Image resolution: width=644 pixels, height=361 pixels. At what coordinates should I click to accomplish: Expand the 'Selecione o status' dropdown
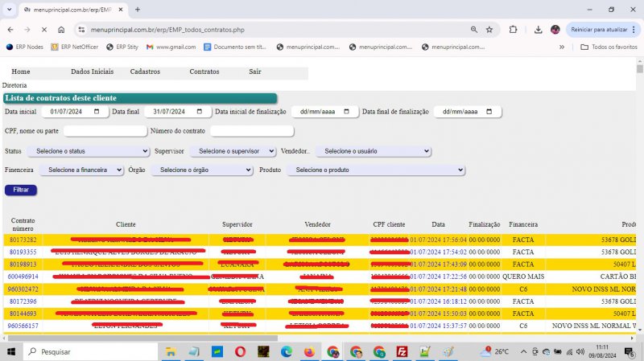coord(89,151)
